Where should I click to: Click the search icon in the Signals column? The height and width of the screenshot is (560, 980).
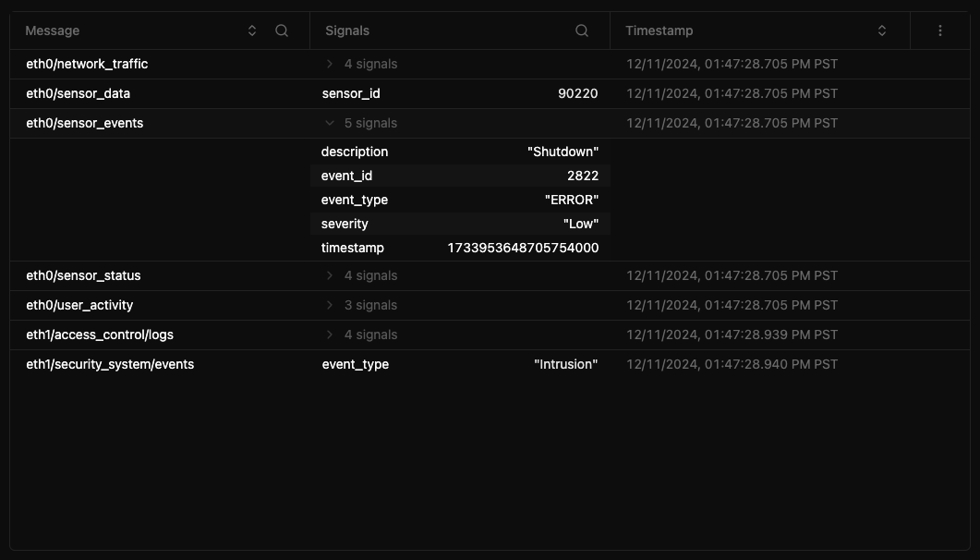tap(582, 30)
